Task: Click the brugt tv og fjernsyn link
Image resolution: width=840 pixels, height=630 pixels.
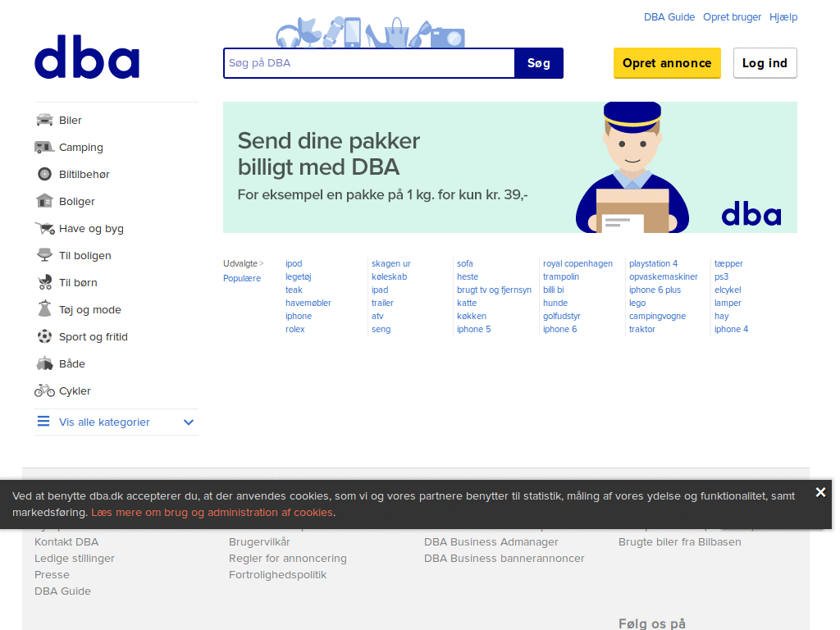Action: (494, 290)
